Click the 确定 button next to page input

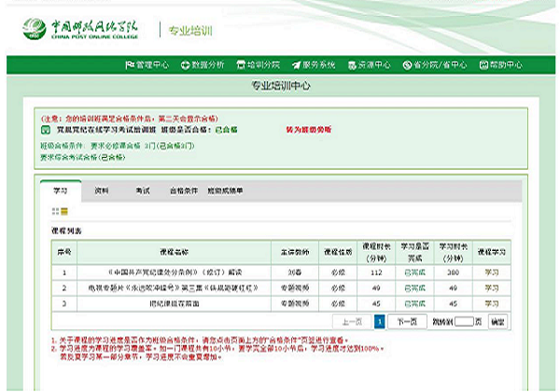(x=497, y=321)
